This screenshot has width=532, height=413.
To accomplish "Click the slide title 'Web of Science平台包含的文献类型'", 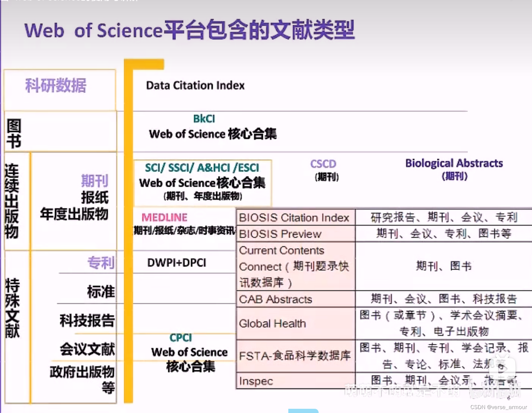I will tap(190, 30).
